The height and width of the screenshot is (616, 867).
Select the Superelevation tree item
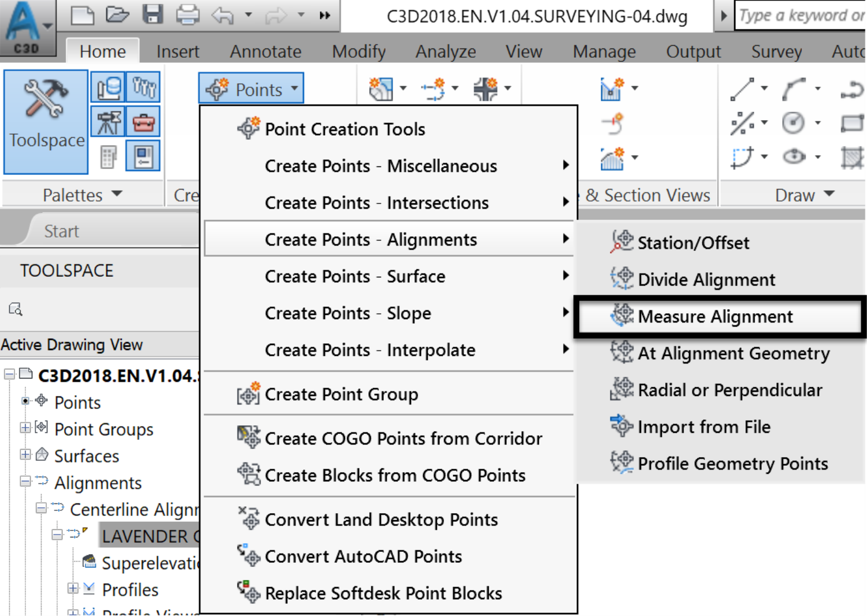(x=149, y=563)
